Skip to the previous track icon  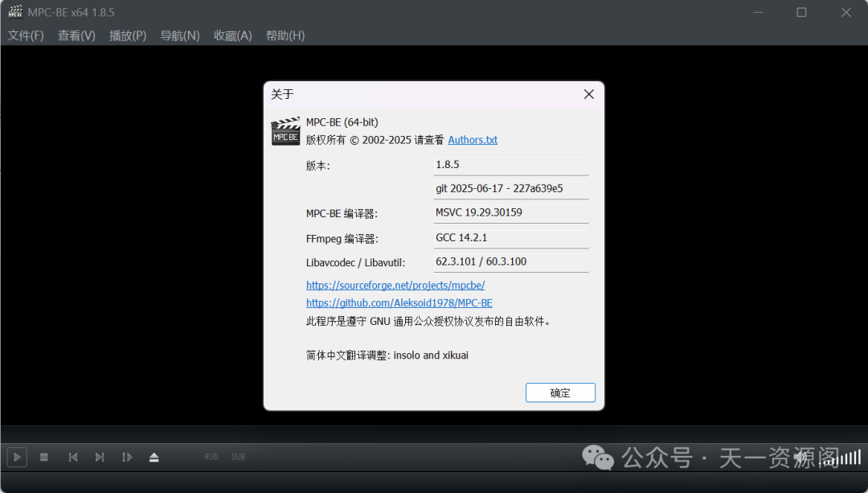(72, 457)
